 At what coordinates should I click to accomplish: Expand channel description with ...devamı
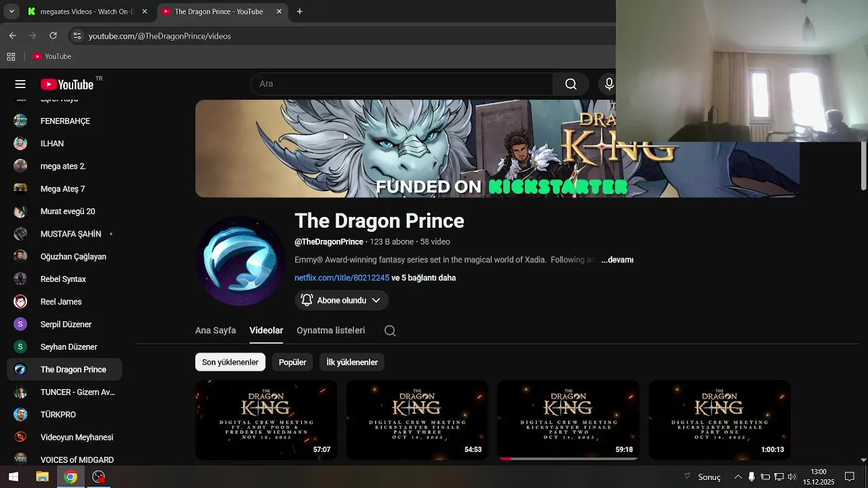617,260
